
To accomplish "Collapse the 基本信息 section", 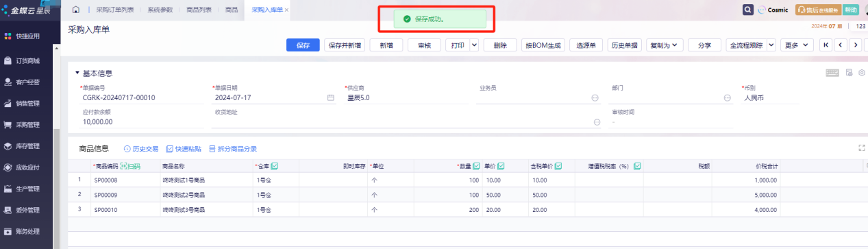I will click(x=77, y=73).
